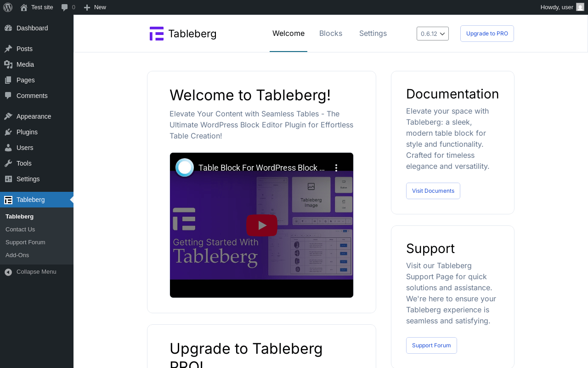Click the New link in admin bar
Screen dimensions: 588x368
pos(100,7)
